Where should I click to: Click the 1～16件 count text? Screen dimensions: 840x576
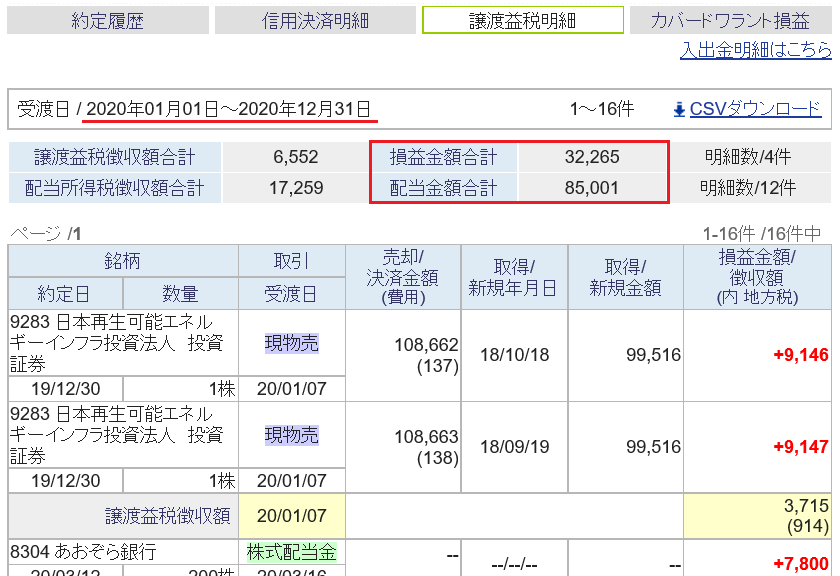point(602,109)
